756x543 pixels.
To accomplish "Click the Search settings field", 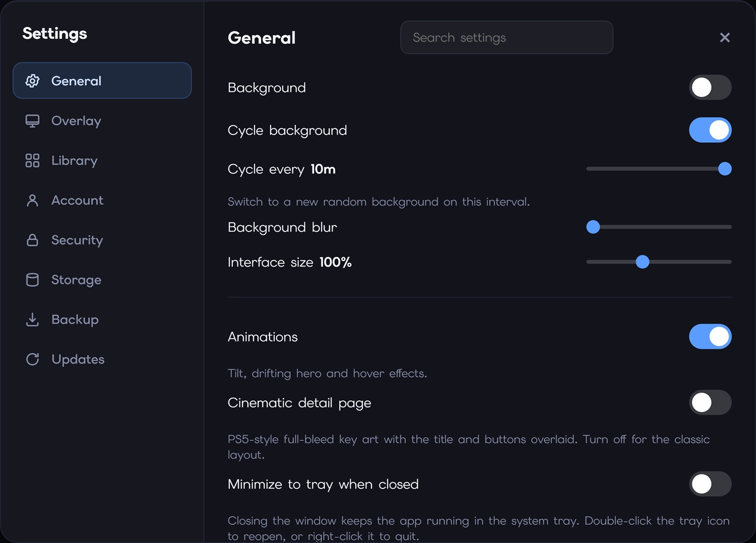I will (507, 37).
